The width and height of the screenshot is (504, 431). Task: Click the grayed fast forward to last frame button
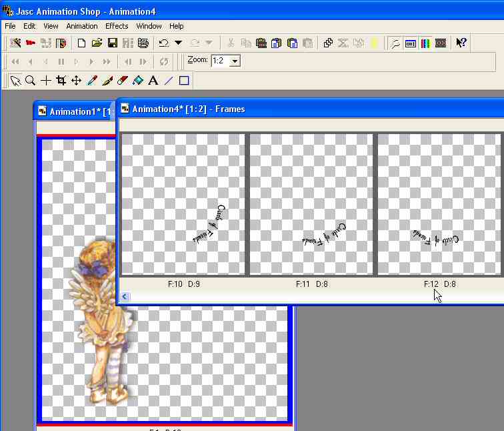click(107, 61)
